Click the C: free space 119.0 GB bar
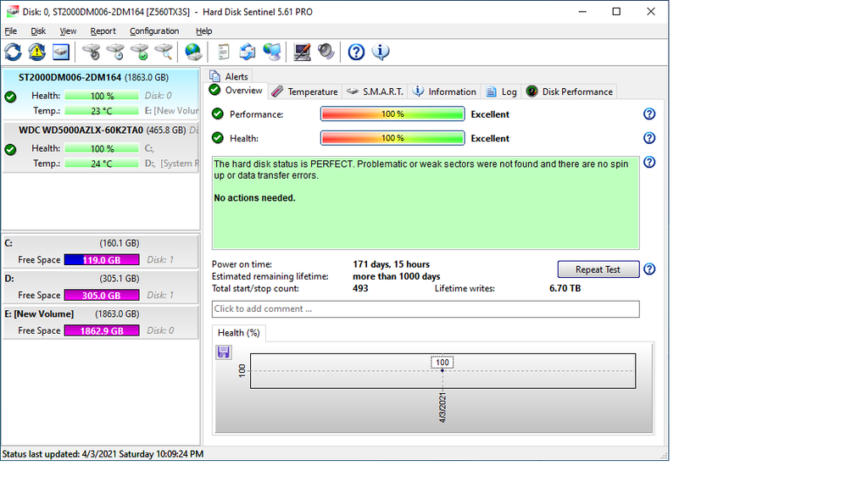The width and height of the screenshot is (868, 488). 102,260
